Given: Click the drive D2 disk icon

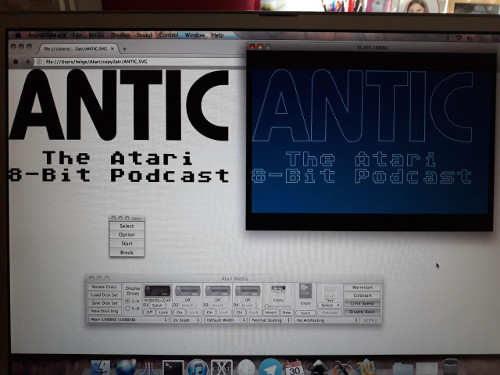Looking at the screenshot, I should click(188, 291).
